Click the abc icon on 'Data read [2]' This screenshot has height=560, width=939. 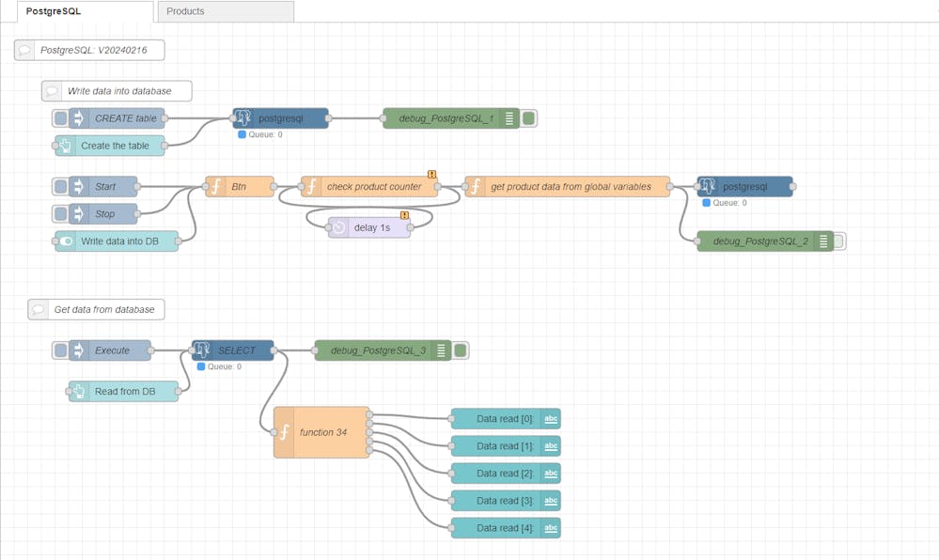[551, 474]
